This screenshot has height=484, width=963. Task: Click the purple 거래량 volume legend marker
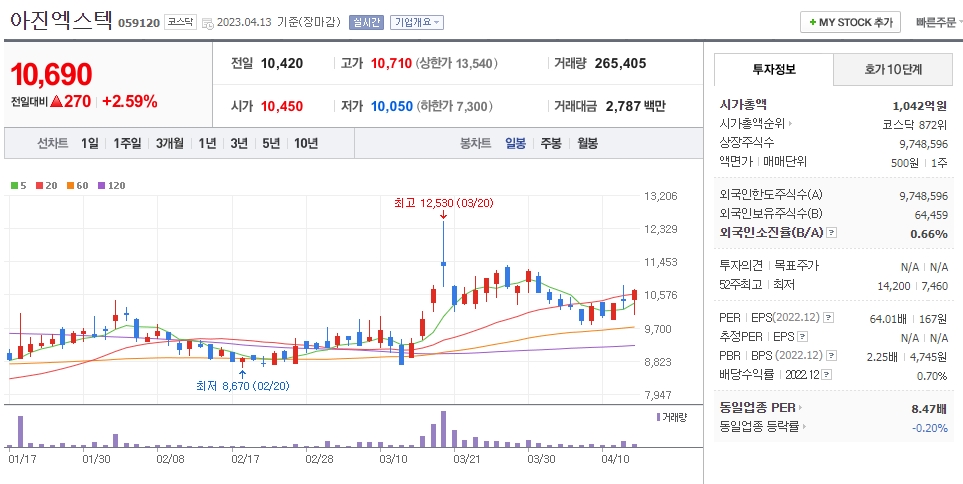658,417
